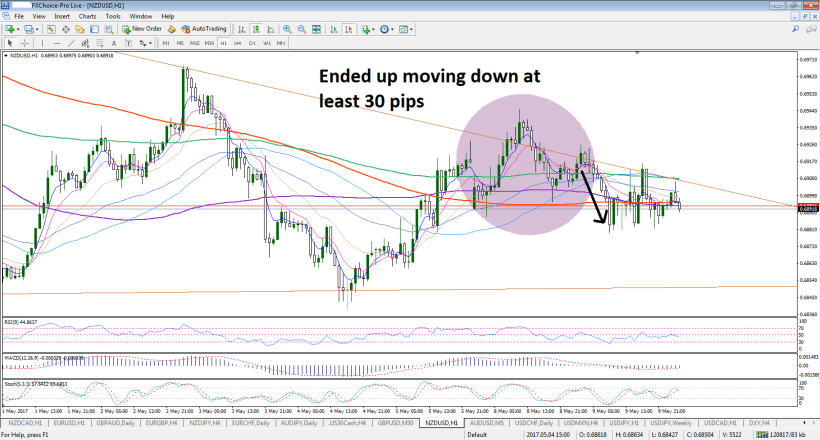Set timeframe to M30
The width and height of the screenshot is (820, 440).
click(x=209, y=43)
